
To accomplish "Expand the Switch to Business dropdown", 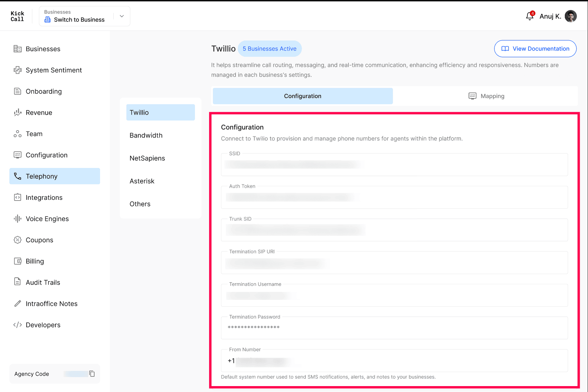I will tap(122, 16).
